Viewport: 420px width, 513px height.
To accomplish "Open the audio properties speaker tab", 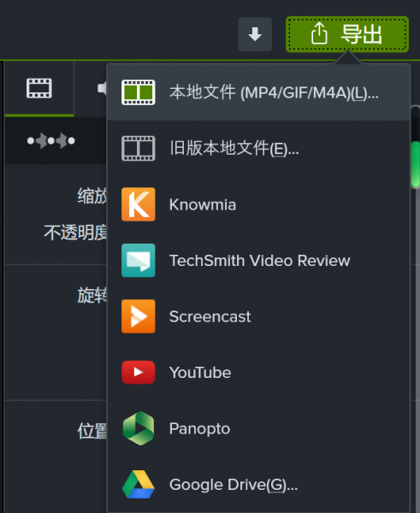I will coord(102,88).
